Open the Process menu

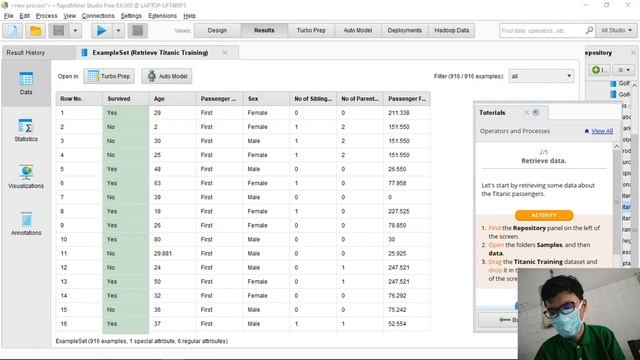coord(47,16)
